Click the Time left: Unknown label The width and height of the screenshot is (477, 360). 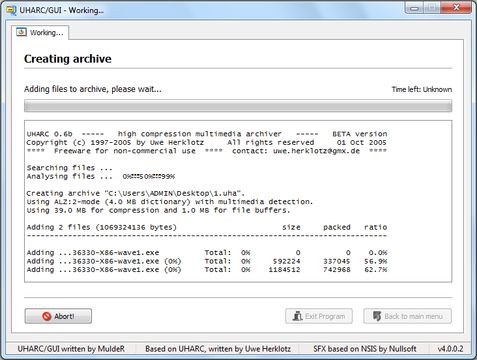coord(422,89)
